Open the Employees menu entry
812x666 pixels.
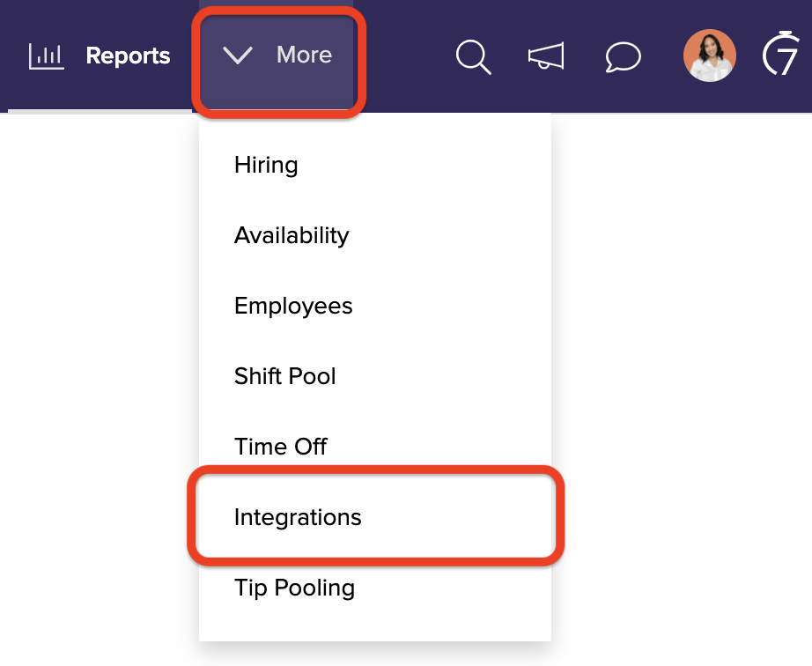tap(293, 306)
